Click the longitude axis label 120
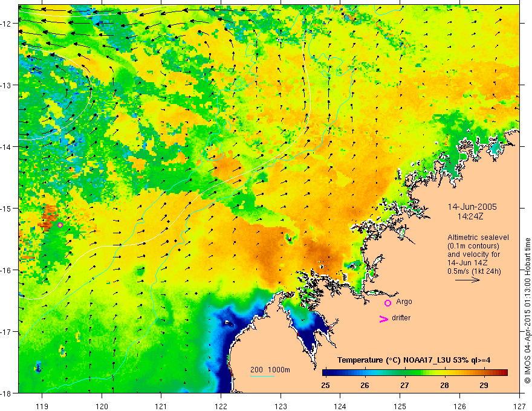The image size is (532, 411). click(102, 406)
